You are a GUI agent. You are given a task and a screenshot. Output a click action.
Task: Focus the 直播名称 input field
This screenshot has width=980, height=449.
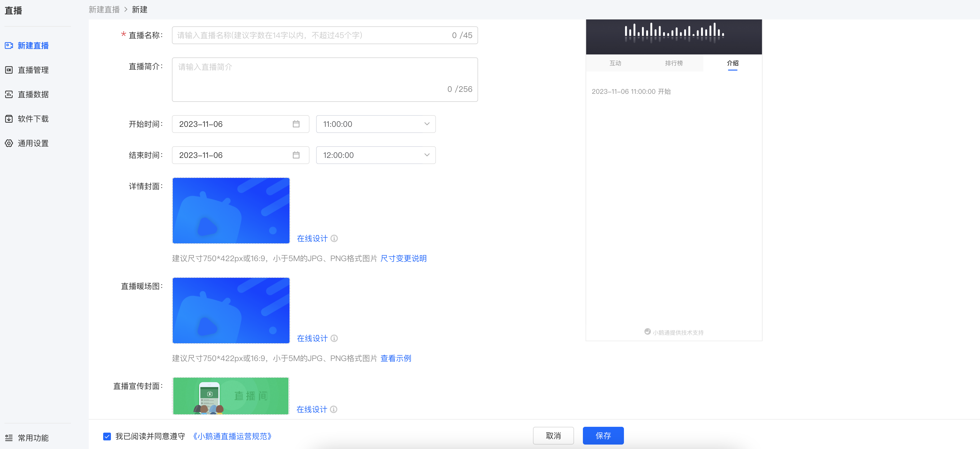click(x=324, y=36)
